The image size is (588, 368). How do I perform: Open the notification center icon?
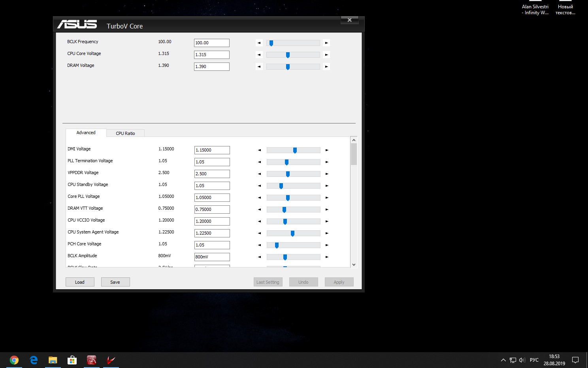[575, 360]
